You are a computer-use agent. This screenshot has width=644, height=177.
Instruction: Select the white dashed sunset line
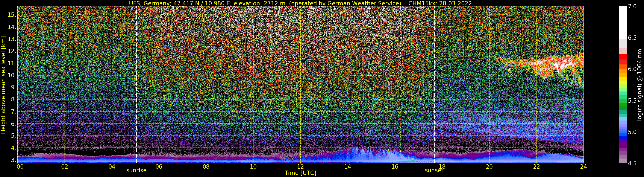(434, 85)
